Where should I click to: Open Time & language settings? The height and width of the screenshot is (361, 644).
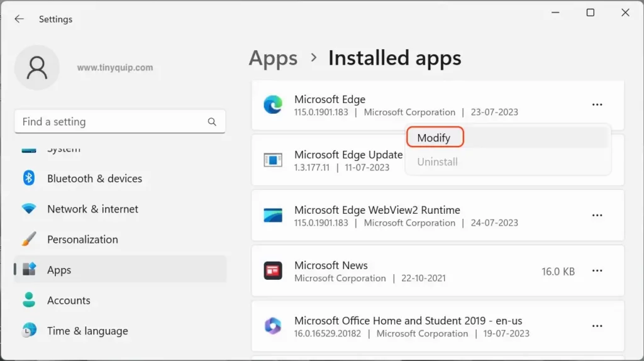[120, 331]
